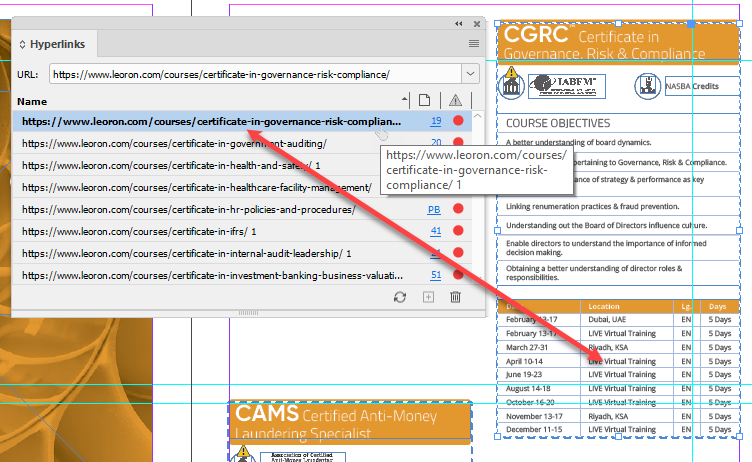Click the sort arrow in list header
752x462 pixels.
click(405, 100)
